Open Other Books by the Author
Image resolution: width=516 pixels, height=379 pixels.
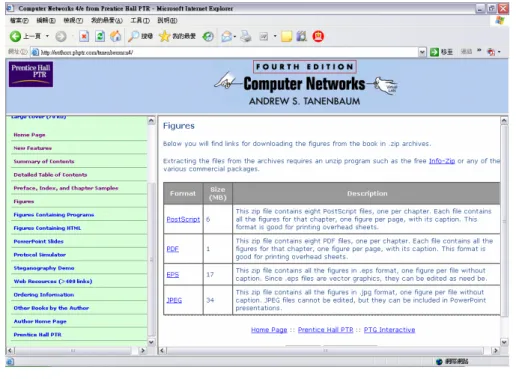[51, 308]
